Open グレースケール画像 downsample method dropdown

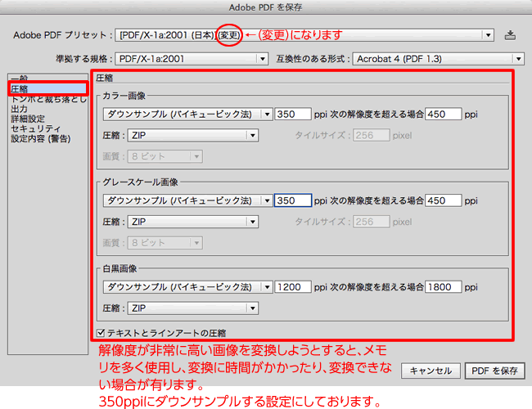tap(188, 200)
